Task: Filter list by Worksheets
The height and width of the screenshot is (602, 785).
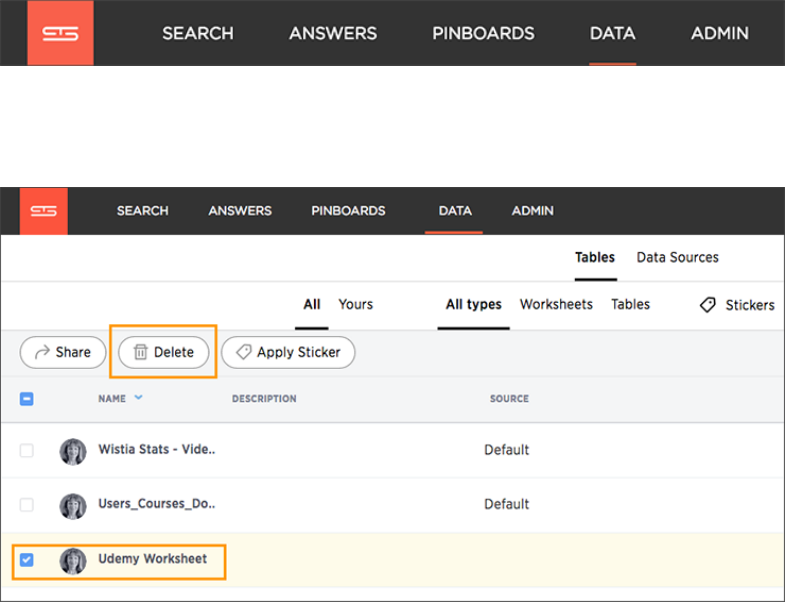Action: (556, 305)
